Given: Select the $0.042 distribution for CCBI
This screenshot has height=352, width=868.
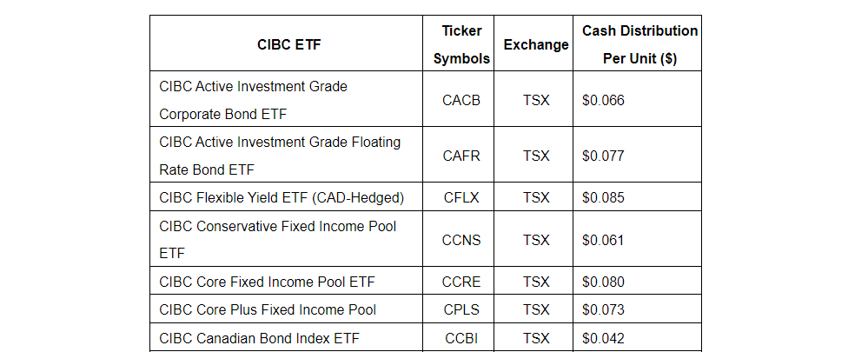Looking at the screenshot, I should (x=604, y=338).
